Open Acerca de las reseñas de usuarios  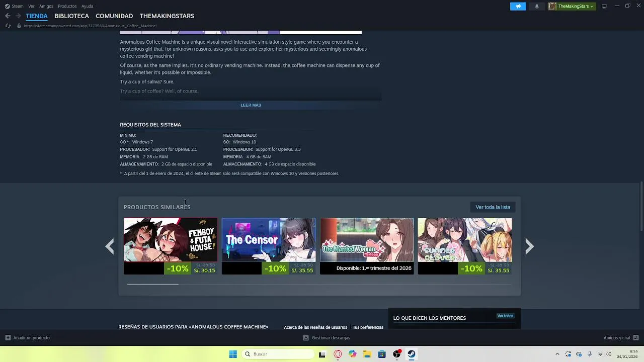click(x=315, y=327)
